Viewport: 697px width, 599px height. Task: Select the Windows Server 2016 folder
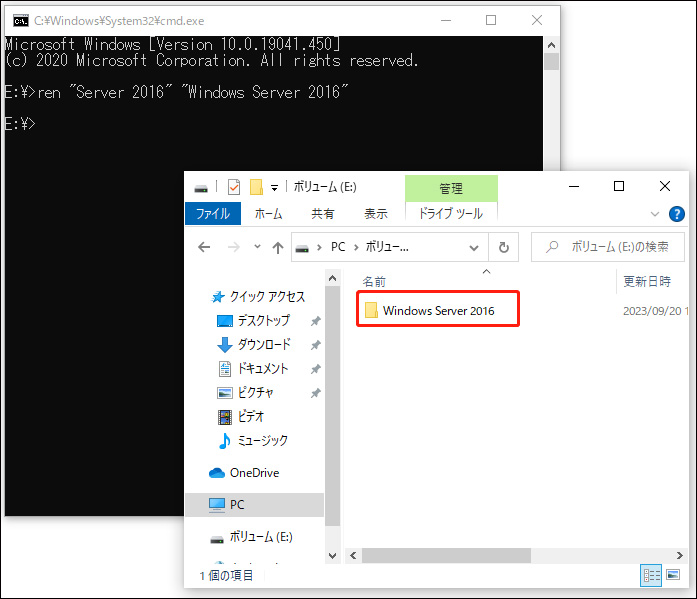coord(438,311)
